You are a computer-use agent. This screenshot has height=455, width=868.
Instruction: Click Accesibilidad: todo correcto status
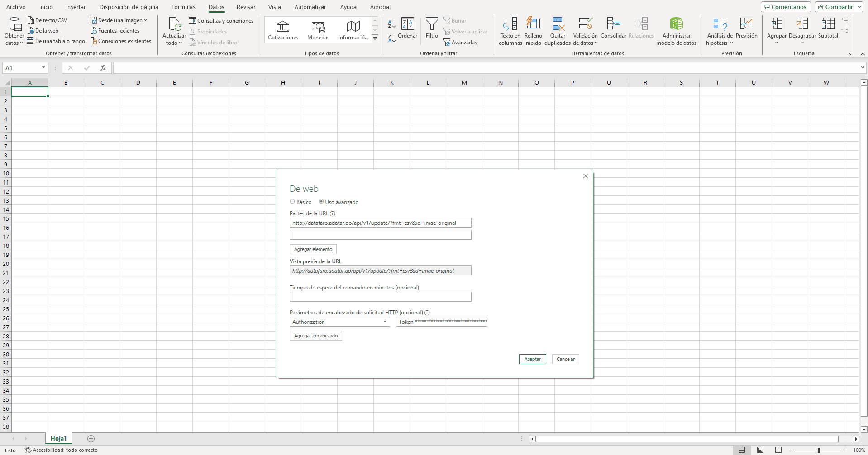point(61,450)
